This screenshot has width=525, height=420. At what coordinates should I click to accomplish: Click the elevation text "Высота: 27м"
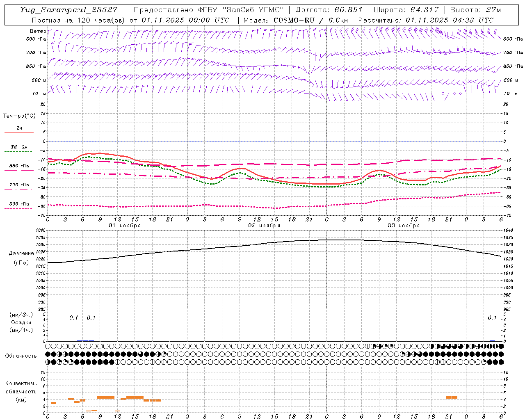(x=475, y=10)
